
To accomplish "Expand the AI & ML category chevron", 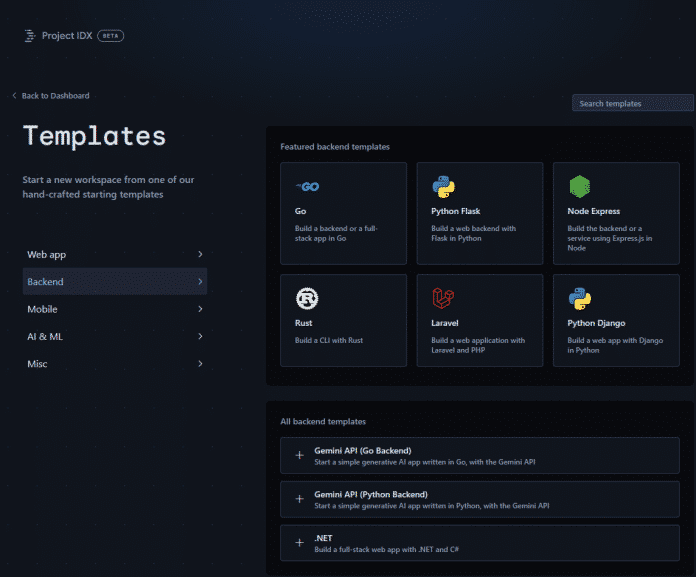I will pos(200,336).
